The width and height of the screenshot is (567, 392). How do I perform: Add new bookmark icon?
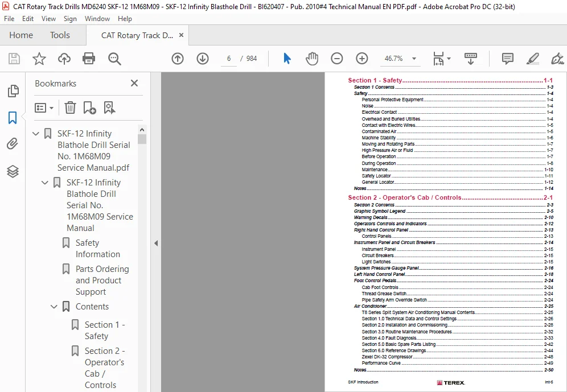coord(89,108)
